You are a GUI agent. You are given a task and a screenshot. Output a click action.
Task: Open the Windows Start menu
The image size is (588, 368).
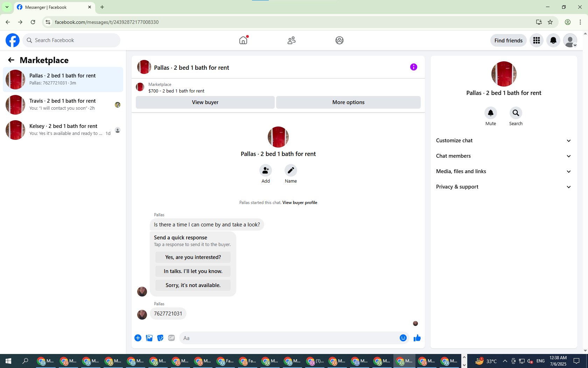pos(8,361)
